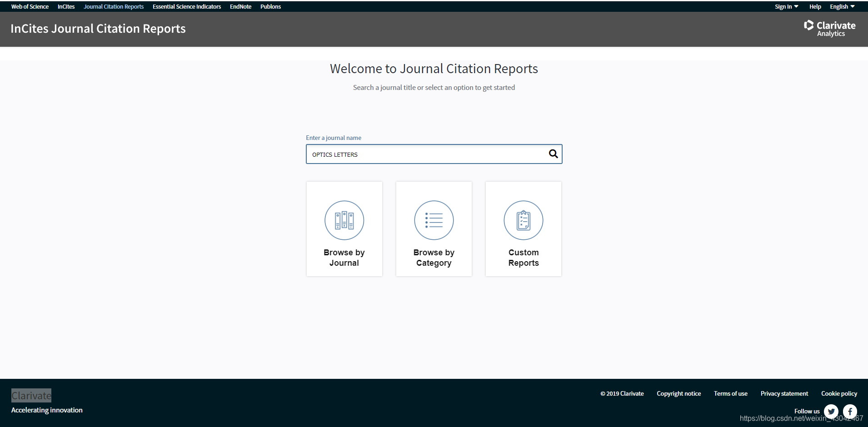
Task: Open Essential Science Indicators
Action: (x=187, y=7)
